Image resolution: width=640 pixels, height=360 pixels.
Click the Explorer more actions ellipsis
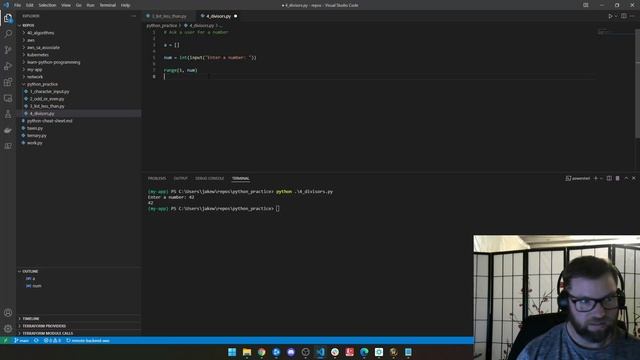(133, 16)
